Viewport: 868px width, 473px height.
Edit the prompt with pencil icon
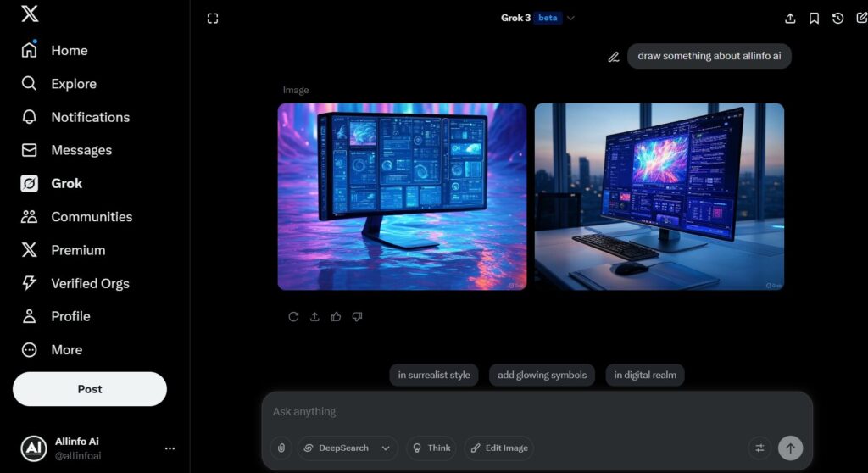pyautogui.click(x=614, y=57)
